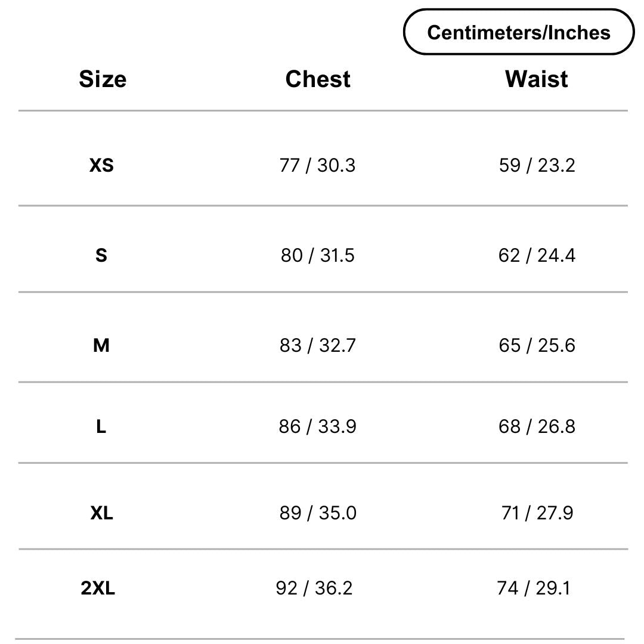Click the XL waist value 71 / 27.9
Viewport: 644px width, 644px height.
[537, 513]
